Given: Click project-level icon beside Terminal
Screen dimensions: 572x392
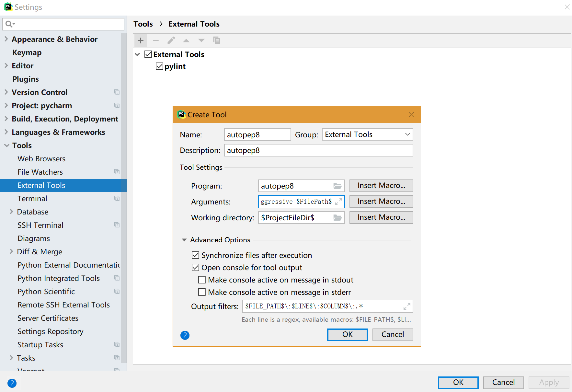Looking at the screenshot, I should [x=117, y=199].
